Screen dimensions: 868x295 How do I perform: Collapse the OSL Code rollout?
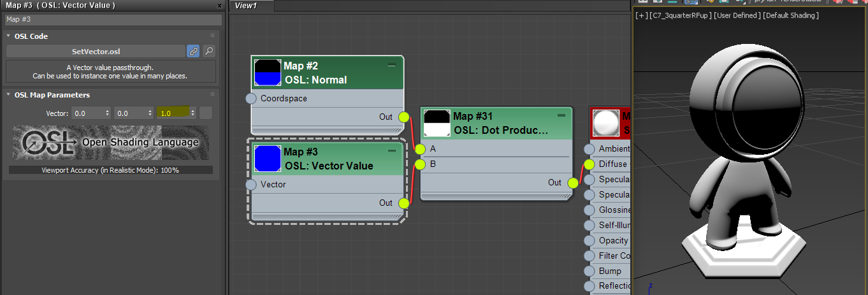coord(9,36)
